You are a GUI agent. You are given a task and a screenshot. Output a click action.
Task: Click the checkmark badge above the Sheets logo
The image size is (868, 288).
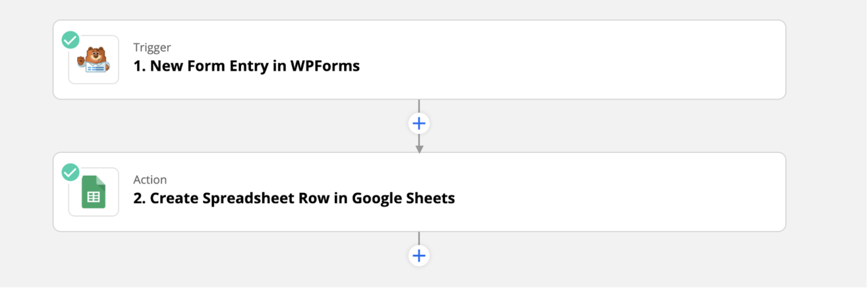(71, 173)
